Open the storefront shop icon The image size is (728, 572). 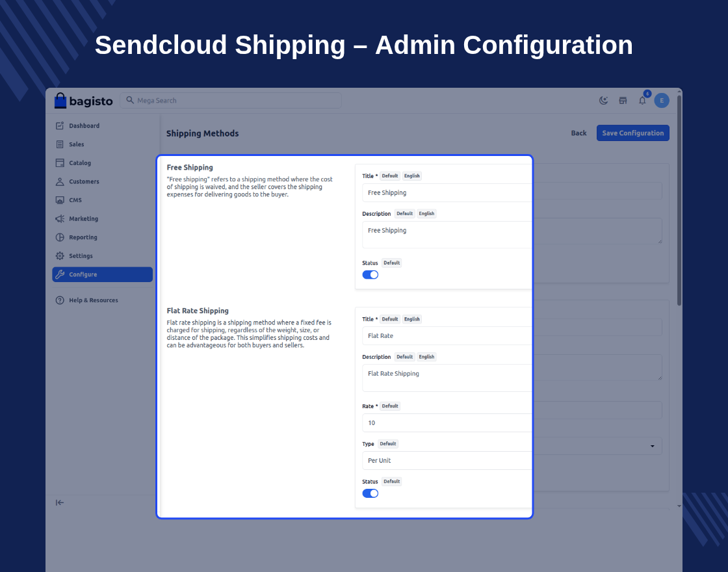point(623,100)
